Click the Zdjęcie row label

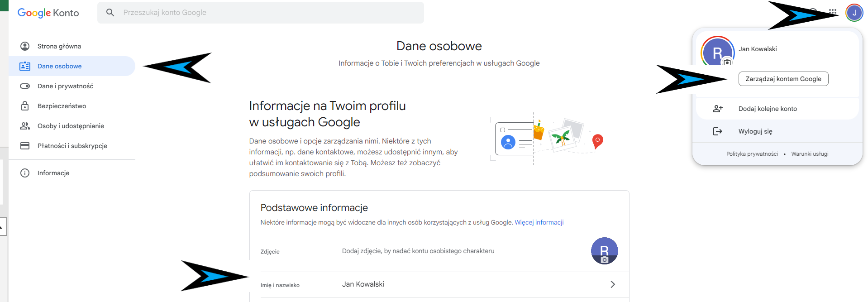point(270,252)
